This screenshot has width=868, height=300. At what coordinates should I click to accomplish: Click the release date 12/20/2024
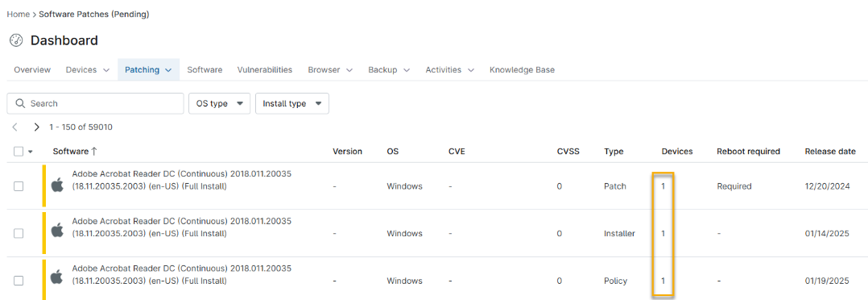pyautogui.click(x=827, y=186)
